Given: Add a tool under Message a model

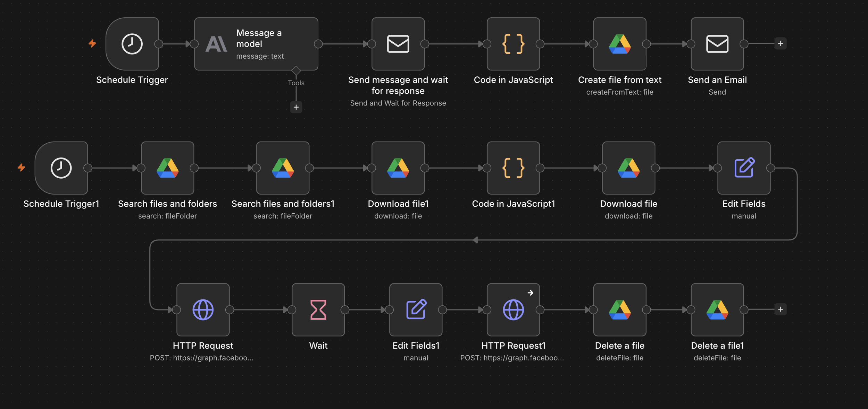Looking at the screenshot, I should (x=296, y=107).
